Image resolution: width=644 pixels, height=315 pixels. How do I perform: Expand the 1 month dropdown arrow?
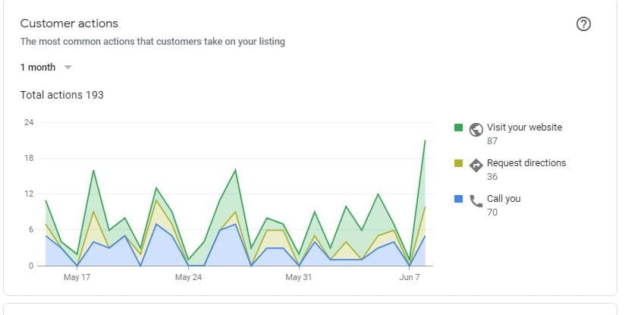[x=68, y=67]
